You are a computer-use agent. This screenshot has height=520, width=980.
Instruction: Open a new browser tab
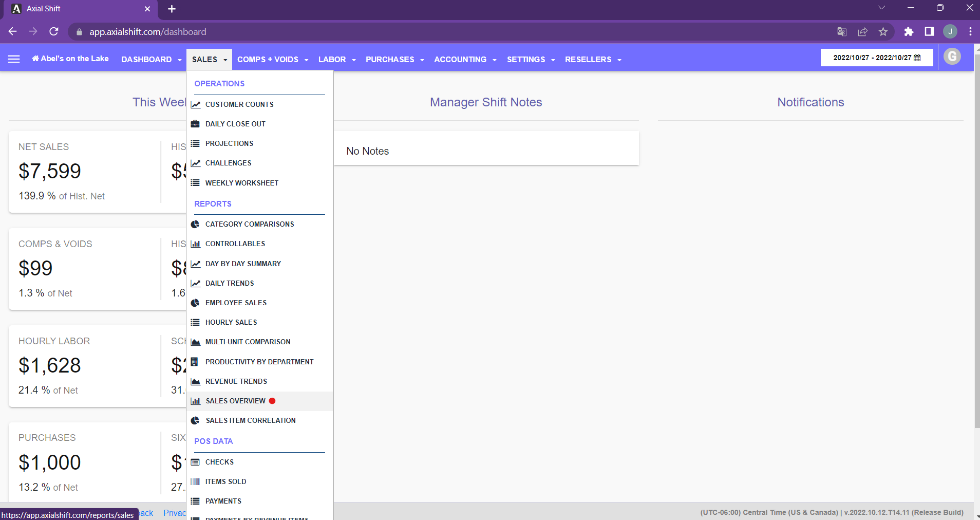(172, 9)
